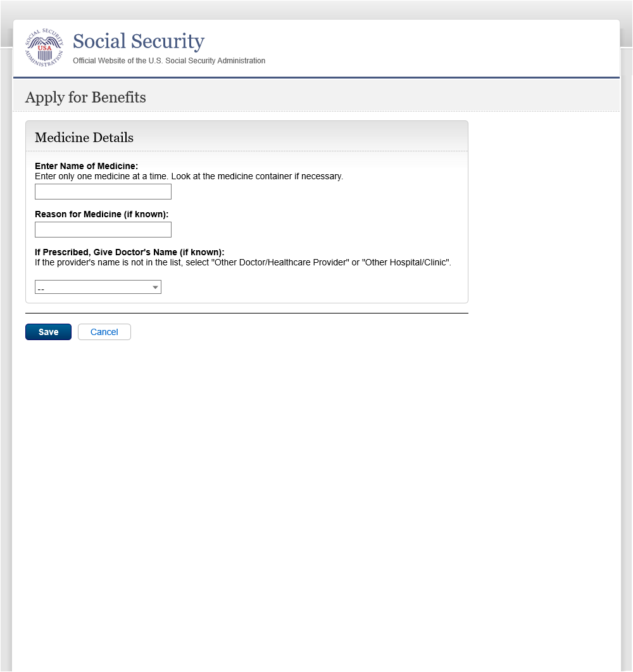Focus the Reason for Medicine input box

[103, 230]
